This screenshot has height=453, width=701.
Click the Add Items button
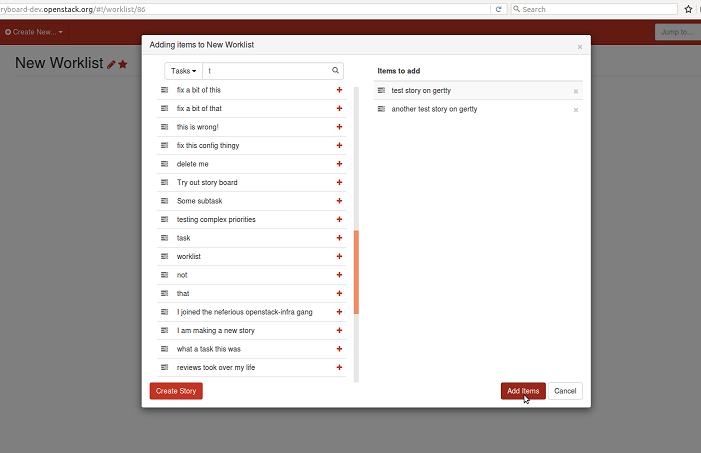523,391
